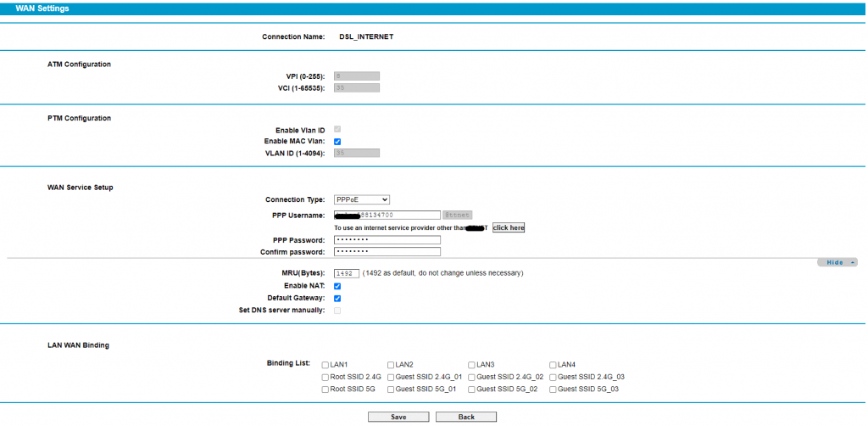Viewport: 868px width, 426px height.
Task: Click the Save button
Action: pyautogui.click(x=398, y=417)
